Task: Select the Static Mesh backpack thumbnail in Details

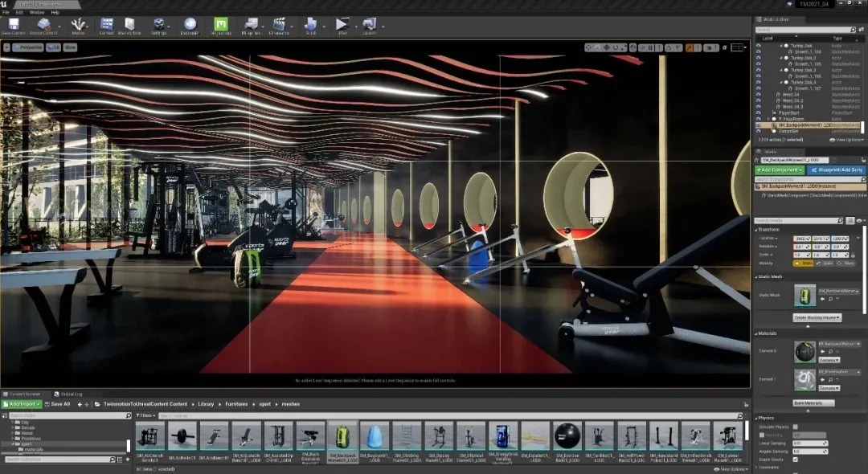Action: (805, 296)
